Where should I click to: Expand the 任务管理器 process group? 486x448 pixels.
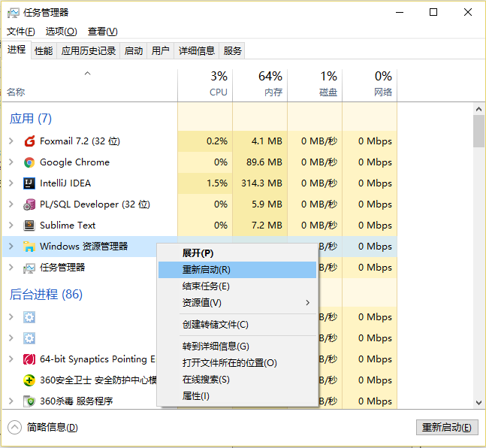[11, 268]
